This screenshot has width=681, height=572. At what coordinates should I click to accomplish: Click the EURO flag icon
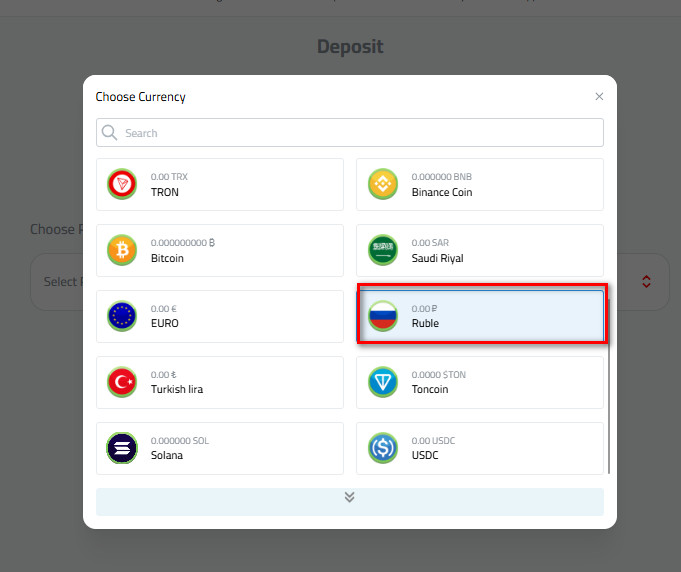point(122,316)
